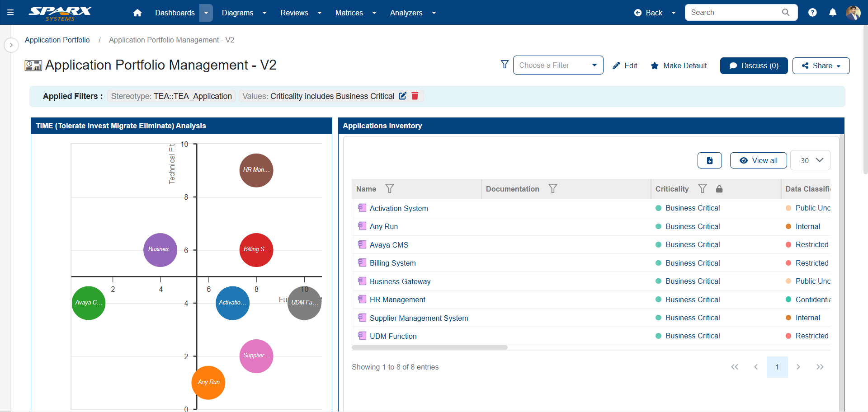The image size is (868, 412).
Task: Edit the Criticality applied filter
Action: click(x=402, y=96)
